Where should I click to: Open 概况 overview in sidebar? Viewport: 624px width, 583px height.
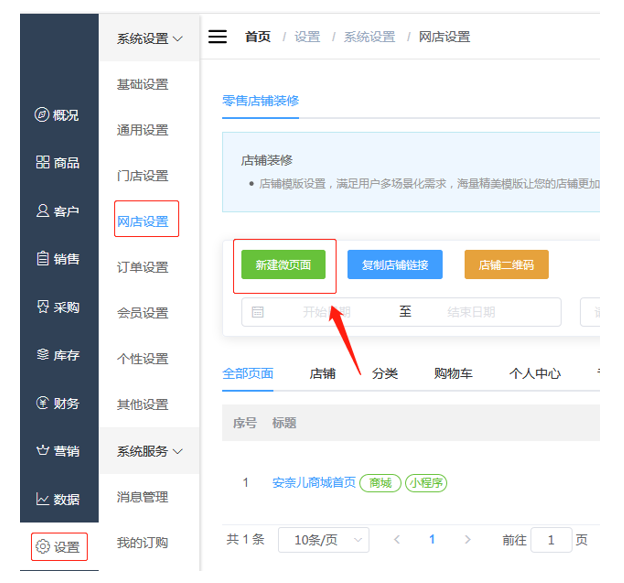[57, 115]
